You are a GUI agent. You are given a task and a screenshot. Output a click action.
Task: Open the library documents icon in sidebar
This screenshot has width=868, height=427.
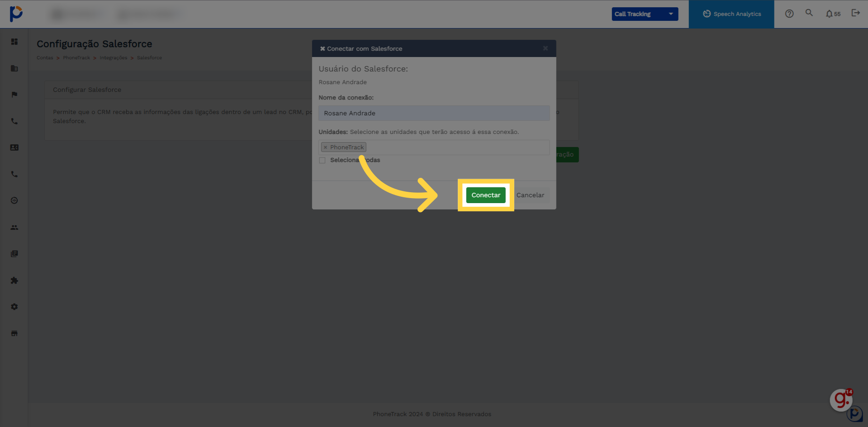[14, 254]
